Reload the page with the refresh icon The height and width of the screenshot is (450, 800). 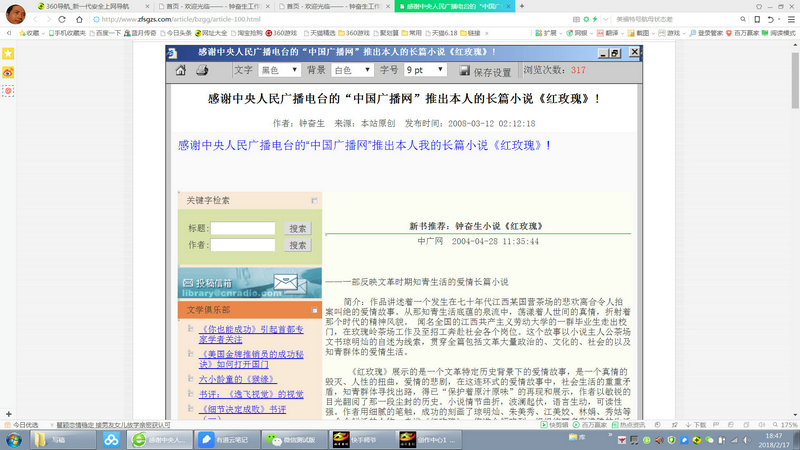pos(62,19)
